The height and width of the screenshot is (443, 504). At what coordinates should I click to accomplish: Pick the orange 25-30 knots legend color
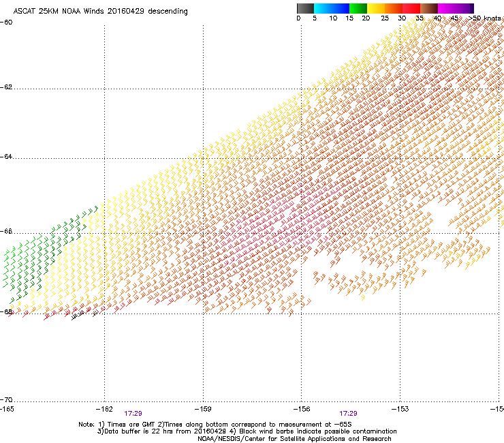tap(394, 8)
